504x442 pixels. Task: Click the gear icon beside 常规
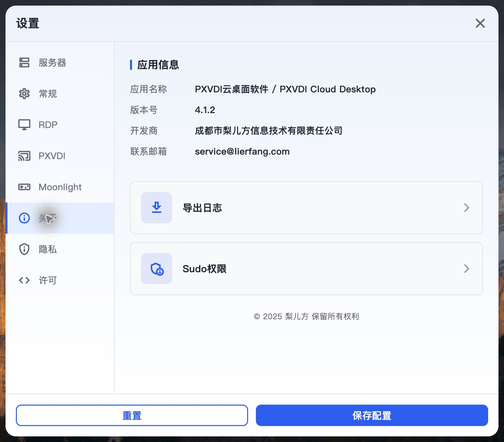tap(24, 94)
